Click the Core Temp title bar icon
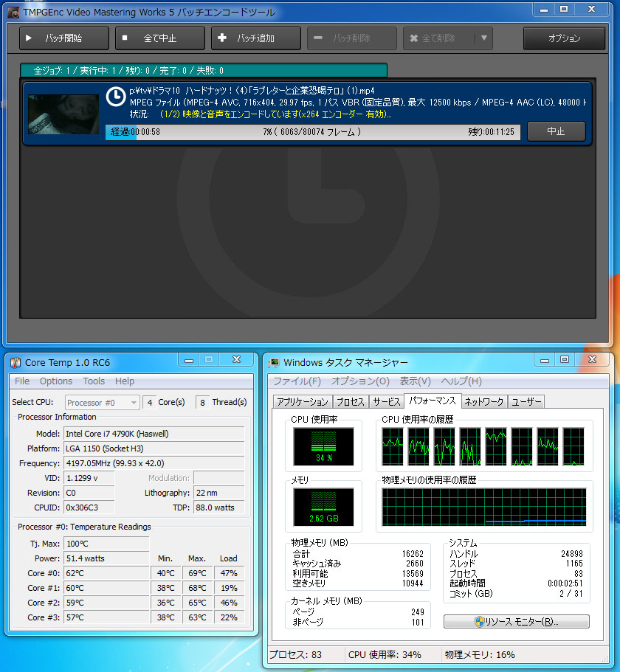 (x=15, y=363)
